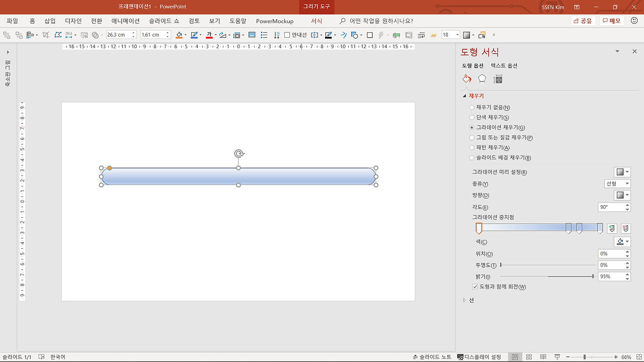
Task: Add a gradient stop
Action: [612, 228]
